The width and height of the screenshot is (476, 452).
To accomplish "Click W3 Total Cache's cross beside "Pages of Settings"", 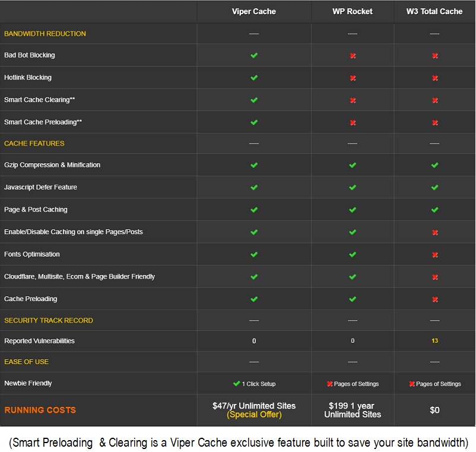I will 412,384.
